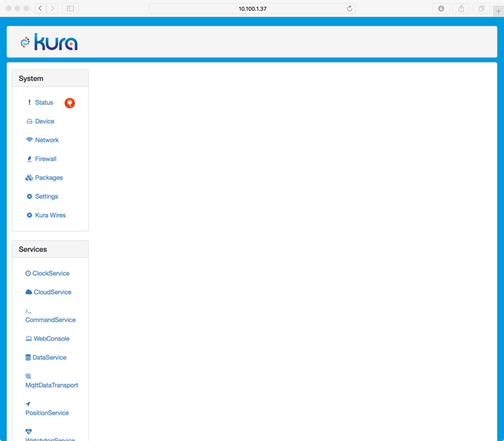Click the Packages cubes icon
Image resolution: width=504 pixels, height=441 pixels.
pyautogui.click(x=30, y=177)
